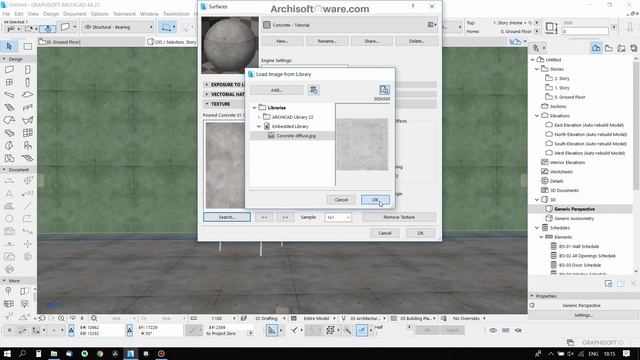Select the Lamp tool

click(24, 304)
